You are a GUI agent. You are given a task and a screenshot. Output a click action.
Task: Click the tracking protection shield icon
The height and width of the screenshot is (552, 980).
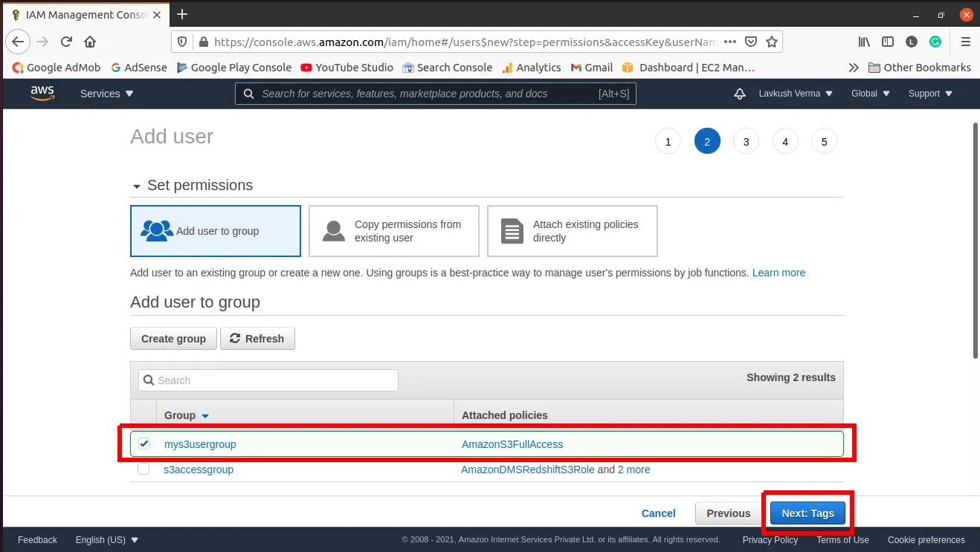(x=183, y=42)
